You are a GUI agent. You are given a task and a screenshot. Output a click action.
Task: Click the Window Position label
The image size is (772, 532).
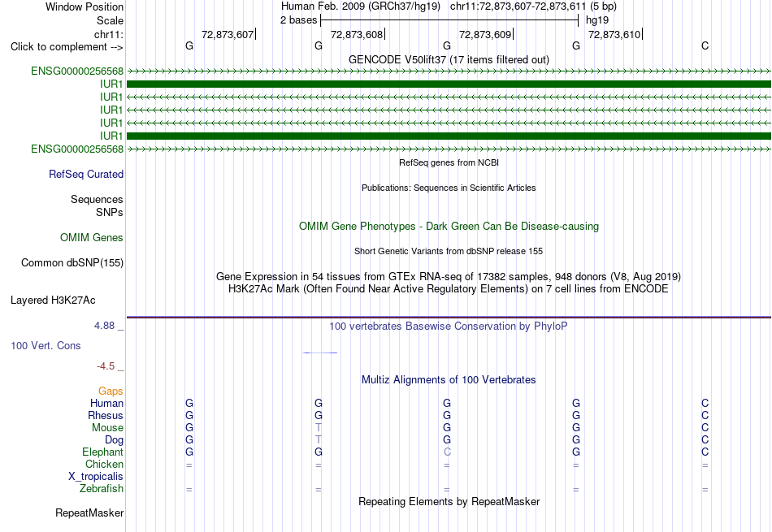pos(85,6)
